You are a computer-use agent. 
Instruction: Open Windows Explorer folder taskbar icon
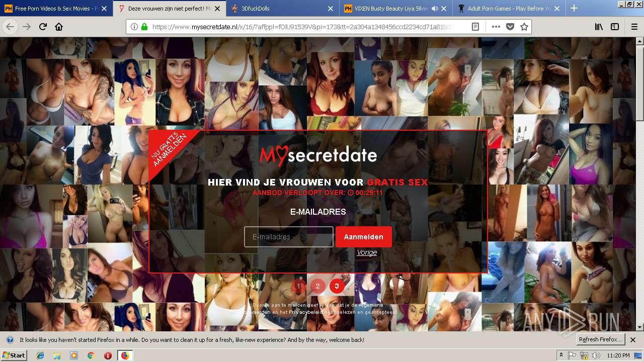(57, 355)
